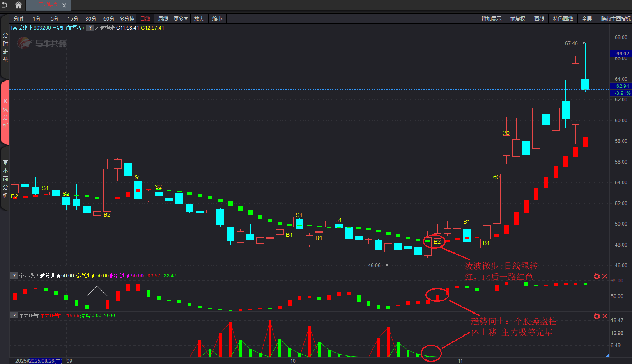Open settings gear for 主力吸筹 panel
The height and width of the screenshot is (364, 632).
597,316
